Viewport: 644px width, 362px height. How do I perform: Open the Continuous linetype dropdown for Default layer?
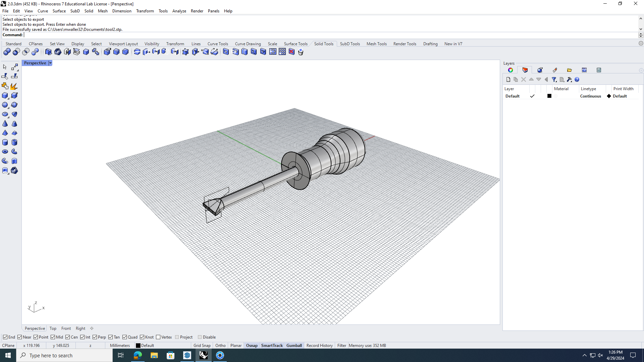[590, 96]
